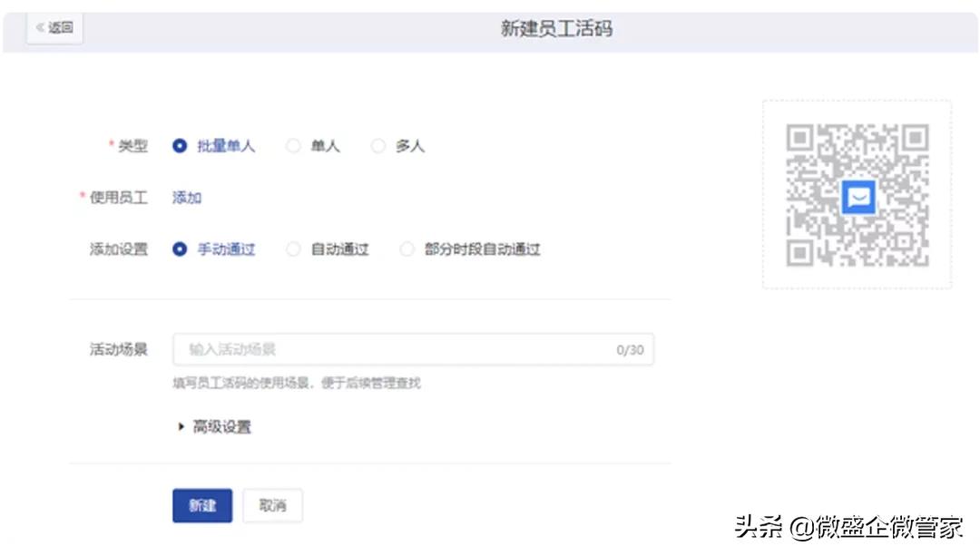The image size is (980, 556).
Task: Select the 批量单人 radio option
Action: click(179, 145)
